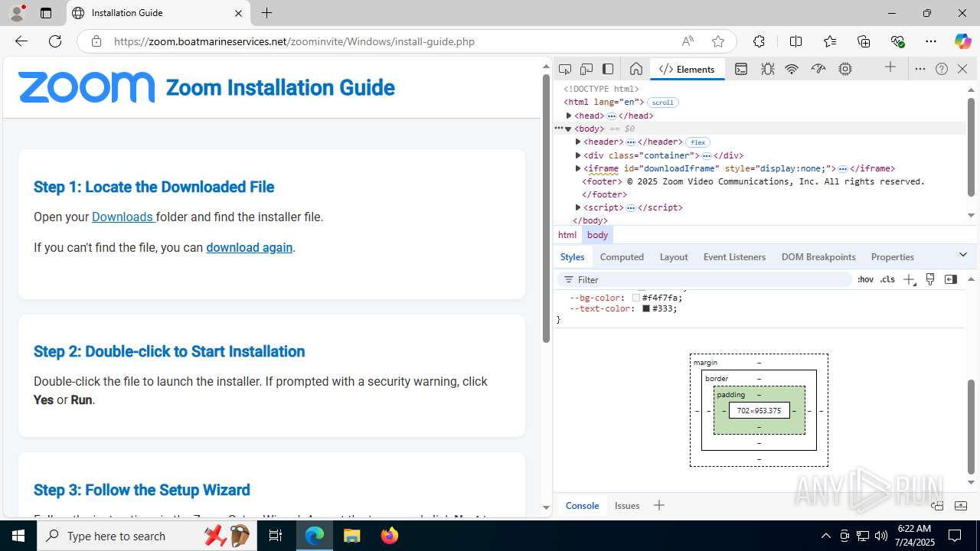Switch to the Computed tab
Screen dimensions: 980x551
click(x=622, y=257)
